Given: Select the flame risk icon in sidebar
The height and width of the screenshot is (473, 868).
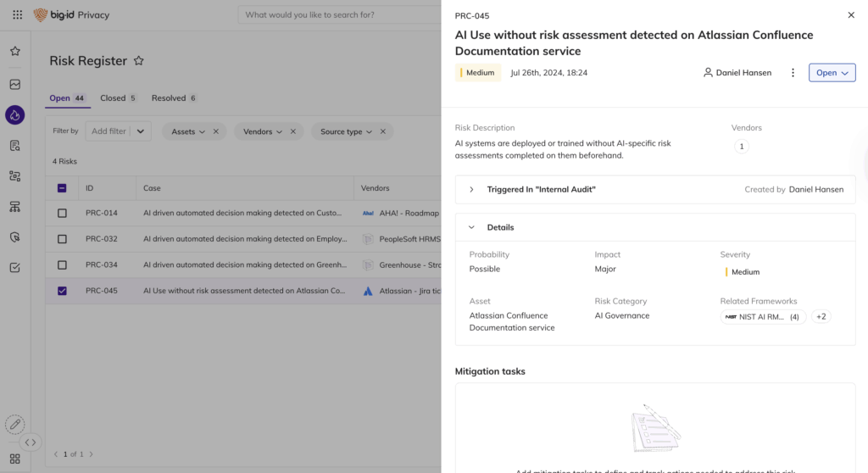Looking at the screenshot, I should (x=15, y=115).
